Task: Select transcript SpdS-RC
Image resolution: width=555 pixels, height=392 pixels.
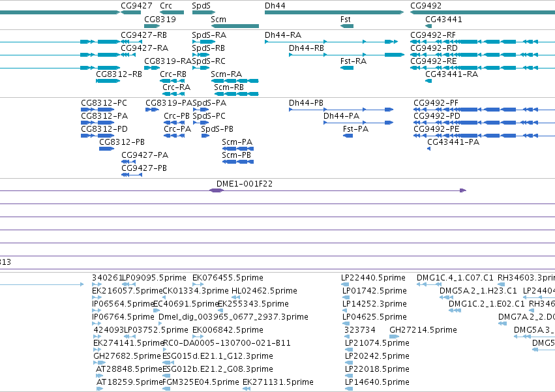Action: (x=201, y=68)
